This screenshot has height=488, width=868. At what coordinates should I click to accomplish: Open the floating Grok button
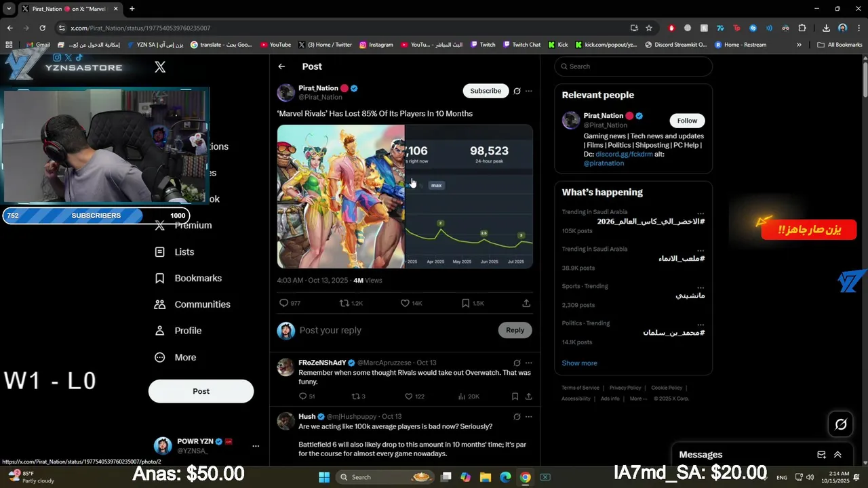[841, 424]
